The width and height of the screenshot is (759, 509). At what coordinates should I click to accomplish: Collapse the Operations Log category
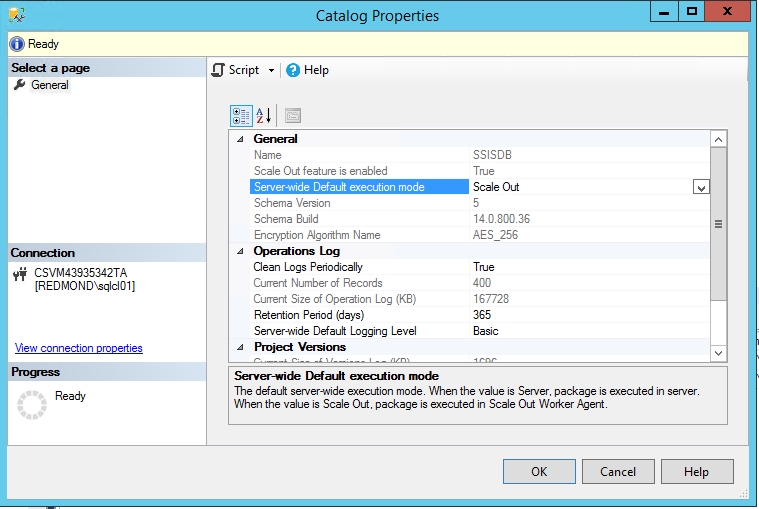coord(239,251)
